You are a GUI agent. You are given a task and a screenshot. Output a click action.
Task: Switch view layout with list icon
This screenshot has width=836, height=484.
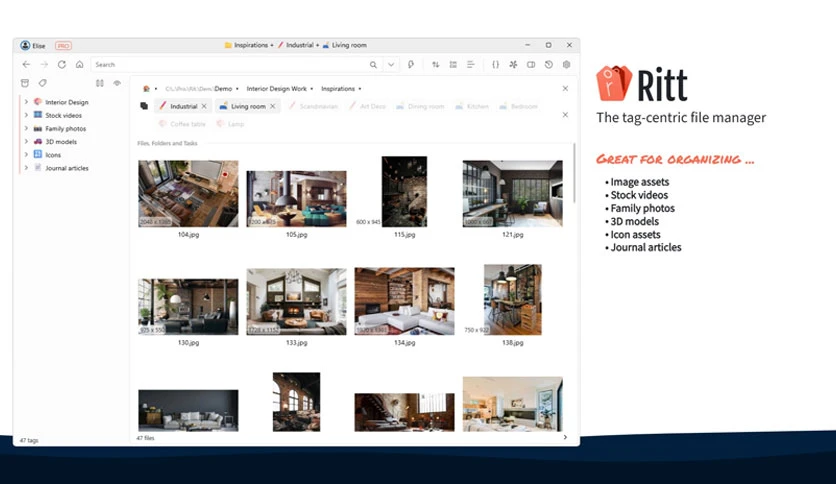tap(453, 64)
